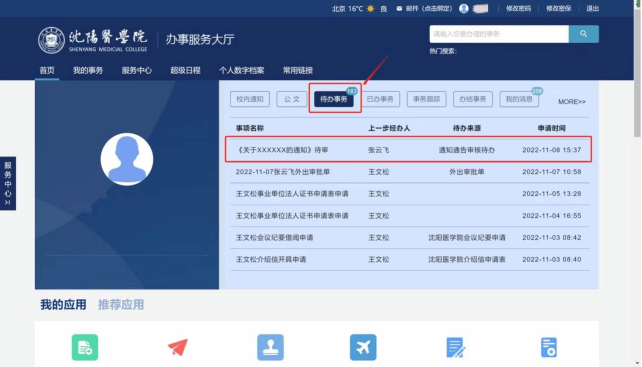Viewport: 642px width, 367px height.
Task: Switch to the 已办事务 tab
Action: pyautogui.click(x=380, y=99)
